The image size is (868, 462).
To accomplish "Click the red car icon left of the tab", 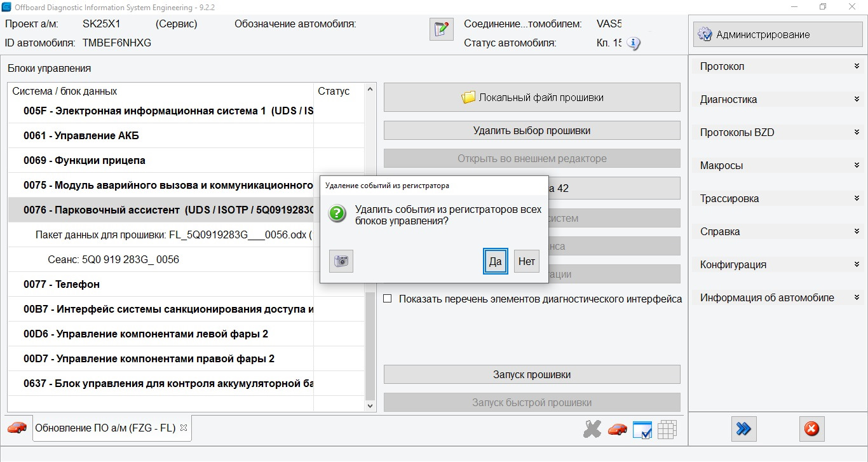I will coord(17,428).
